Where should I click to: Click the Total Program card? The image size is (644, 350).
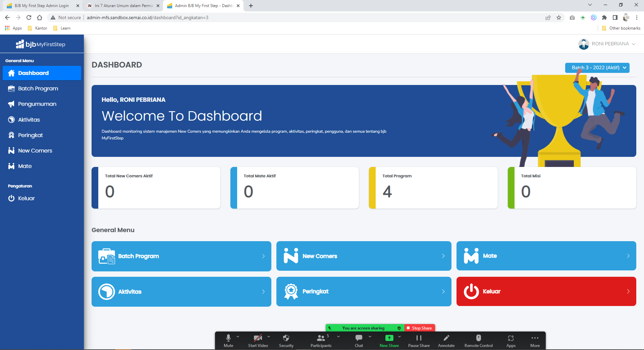(433, 188)
